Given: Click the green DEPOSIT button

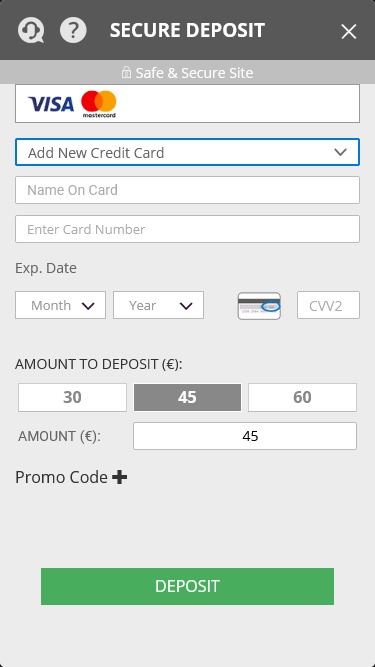Looking at the screenshot, I should point(188,586).
